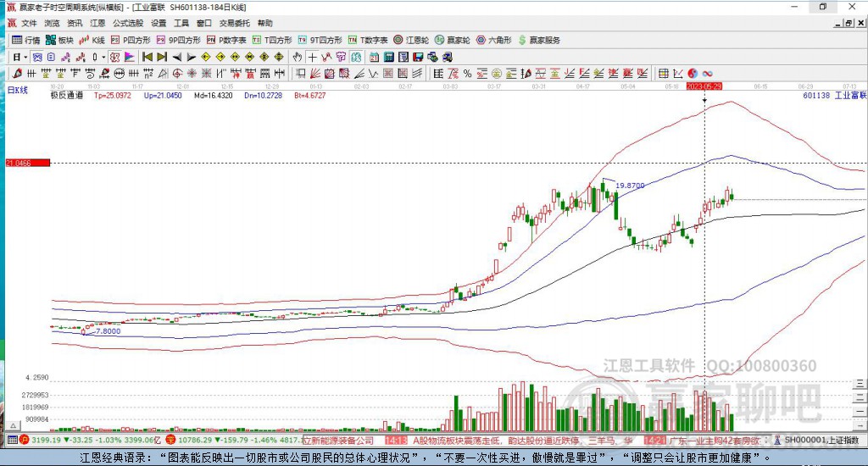This screenshot has height=466, width=868.
Task: Click the 10786.29 index value in status bar
Action: [x=196, y=441]
